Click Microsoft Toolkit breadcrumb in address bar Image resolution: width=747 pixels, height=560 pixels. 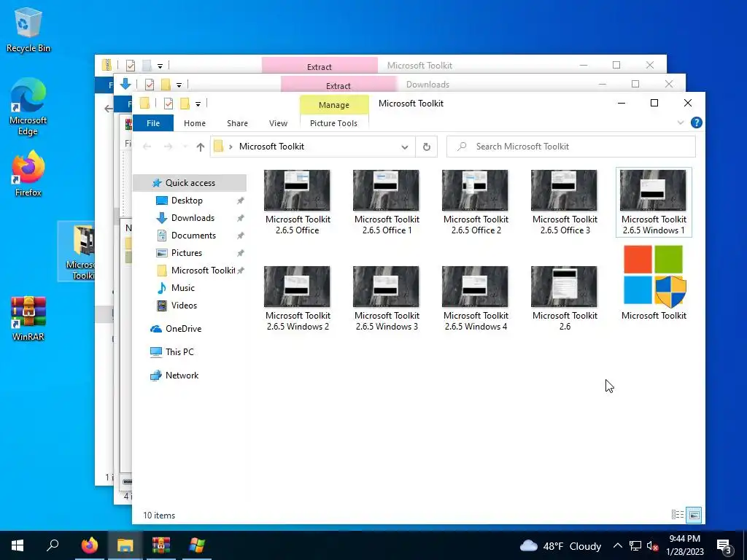pos(271,147)
